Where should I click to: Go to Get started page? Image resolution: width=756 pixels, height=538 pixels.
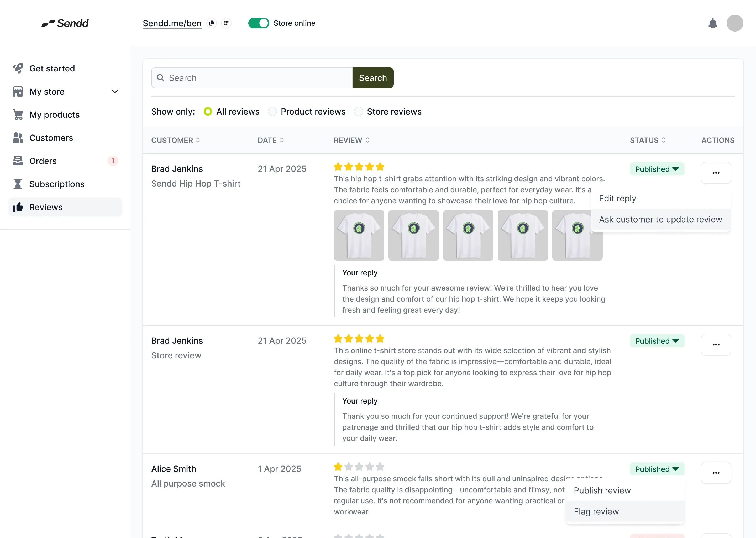65,68
